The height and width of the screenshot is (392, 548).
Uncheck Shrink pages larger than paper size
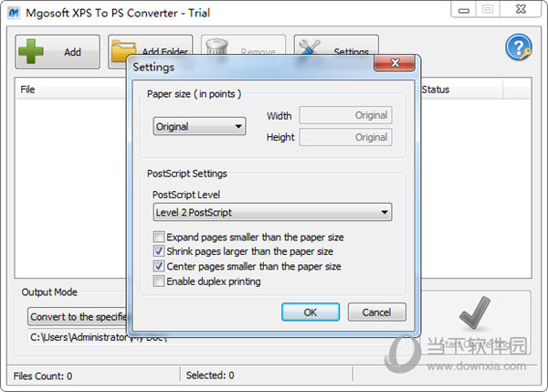tap(159, 251)
